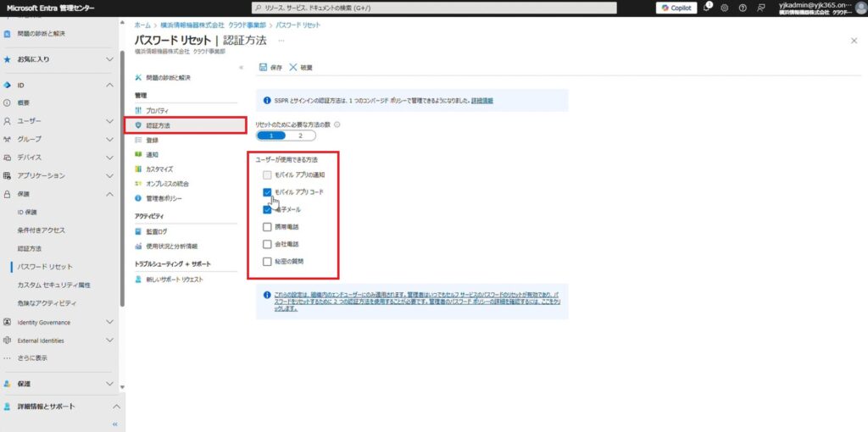Uncheck the モバイル アプリ コード checkbox
This screenshot has width=868, height=432.
click(x=267, y=192)
